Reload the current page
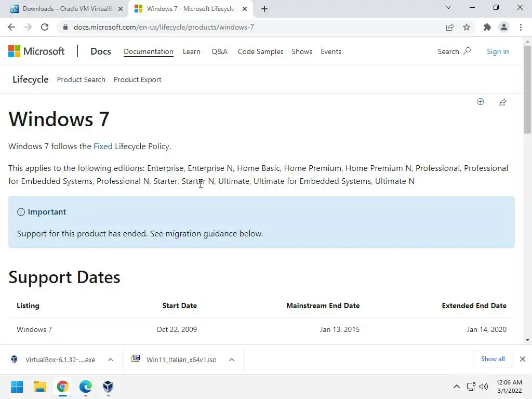This screenshot has height=399, width=532. 45,27
